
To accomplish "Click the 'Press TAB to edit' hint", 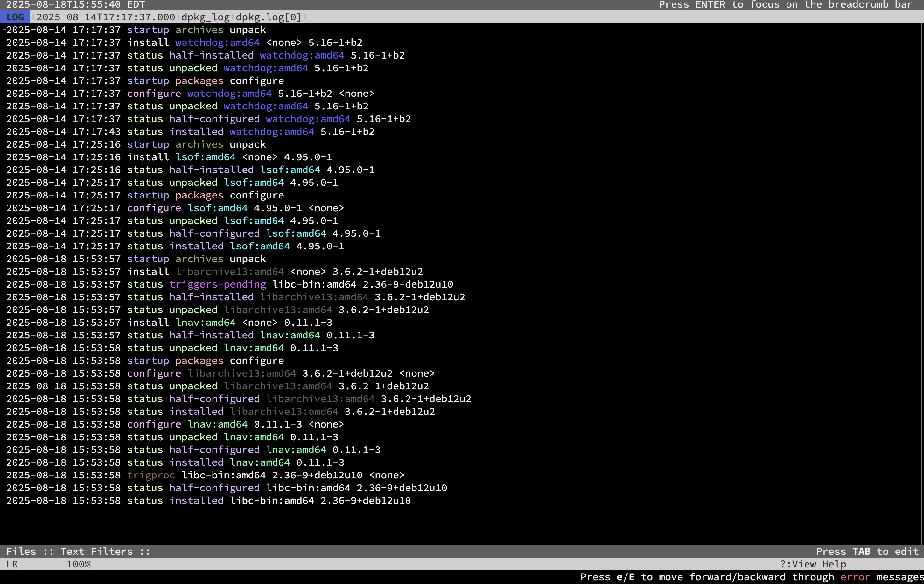I will [x=867, y=551].
